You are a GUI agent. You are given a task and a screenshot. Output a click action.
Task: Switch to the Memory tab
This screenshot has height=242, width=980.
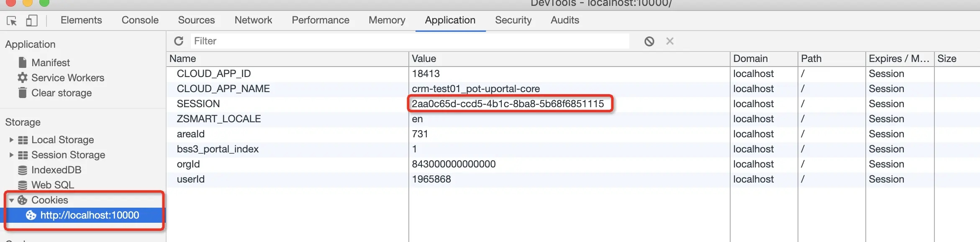click(x=387, y=20)
